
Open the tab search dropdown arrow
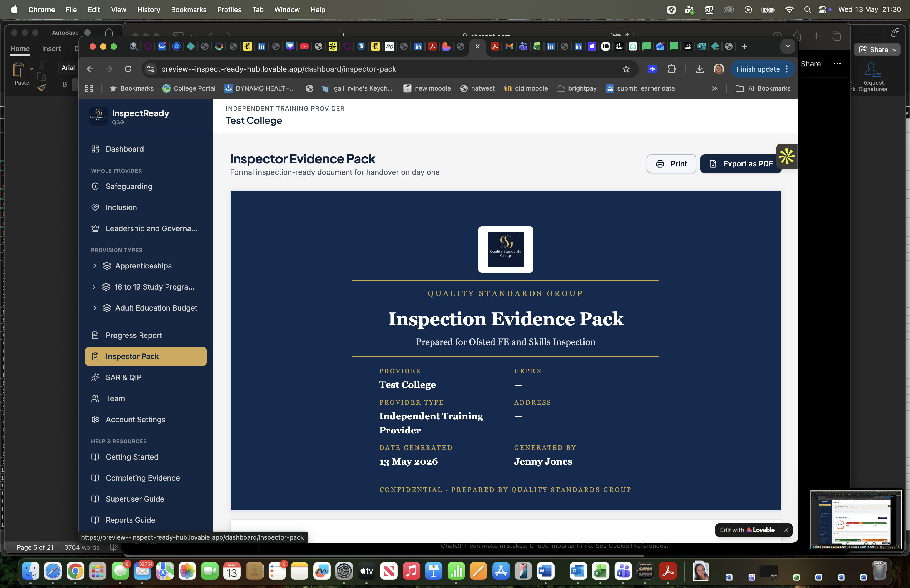[787, 47]
